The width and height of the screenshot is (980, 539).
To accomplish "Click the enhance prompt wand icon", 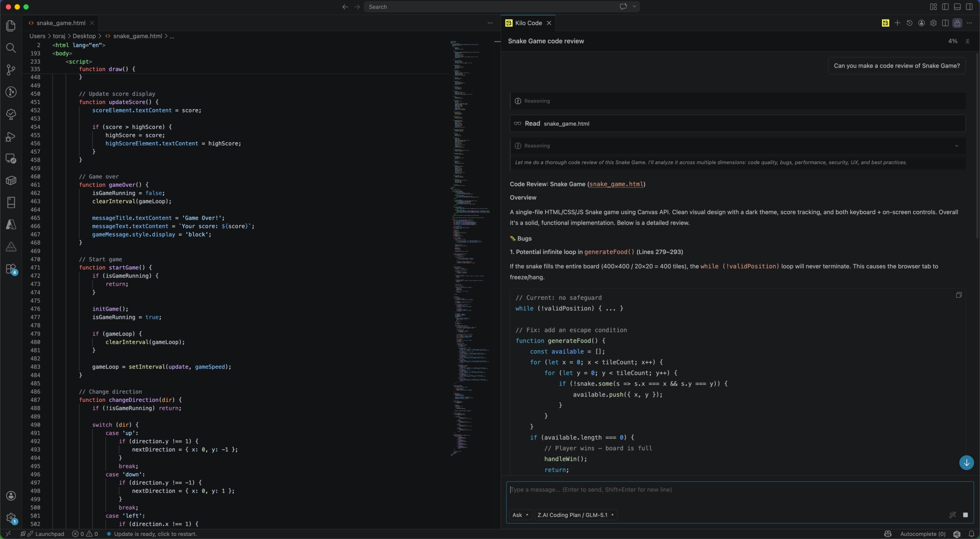I will pyautogui.click(x=952, y=515).
